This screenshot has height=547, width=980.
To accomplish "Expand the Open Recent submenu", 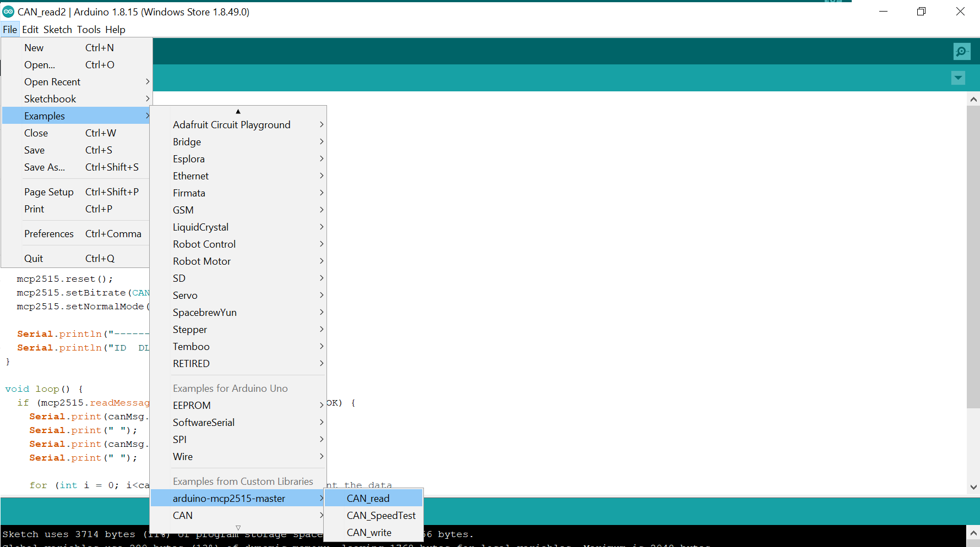I will (x=76, y=82).
